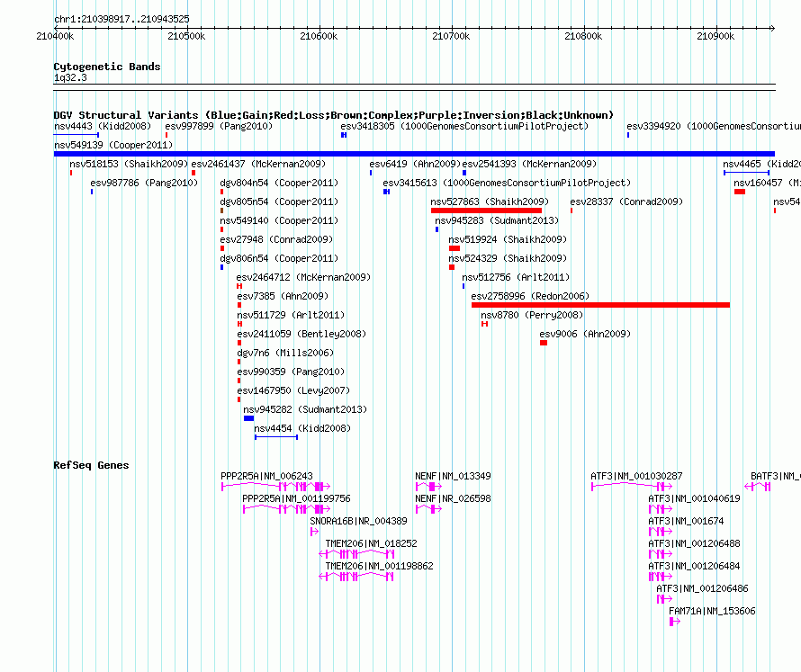Click the esv9006 red loss block

coord(544,343)
